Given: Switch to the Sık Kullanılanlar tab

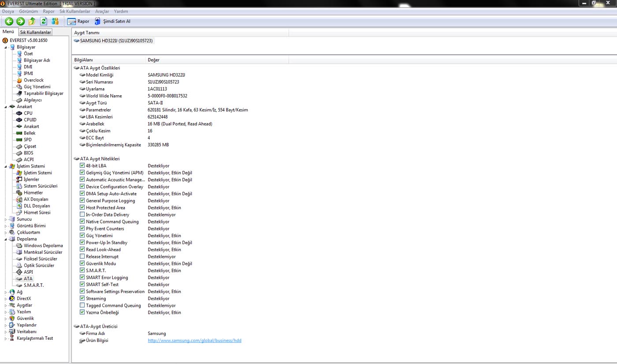Looking at the screenshot, I should (35, 32).
